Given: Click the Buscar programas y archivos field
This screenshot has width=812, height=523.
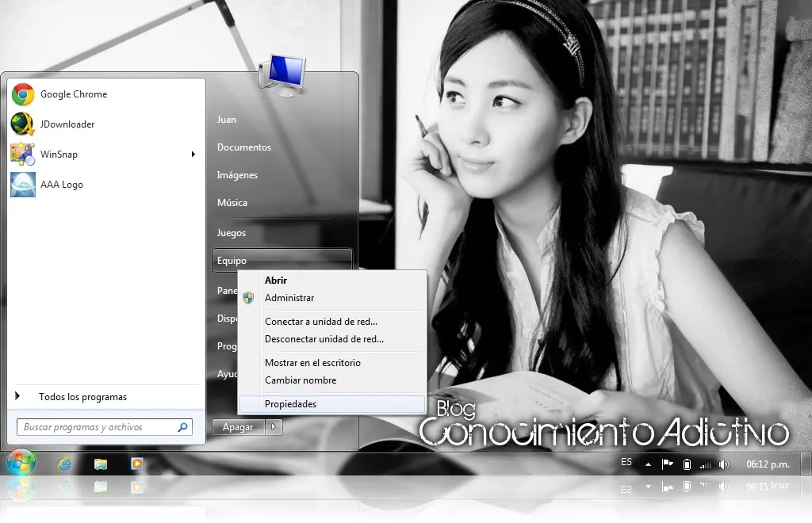Looking at the screenshot, I should point(99,426).
